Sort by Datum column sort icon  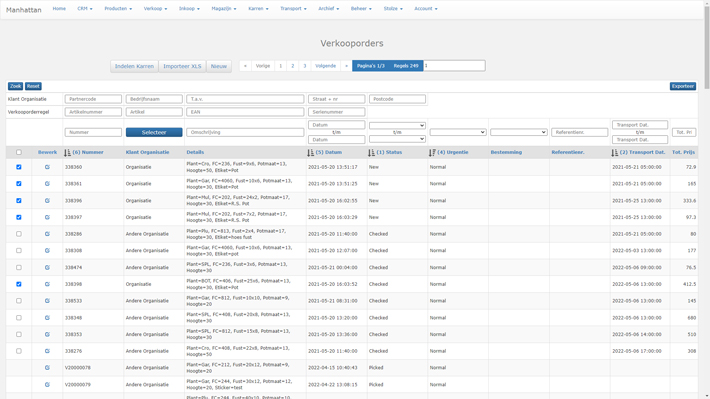pos(311,153)
